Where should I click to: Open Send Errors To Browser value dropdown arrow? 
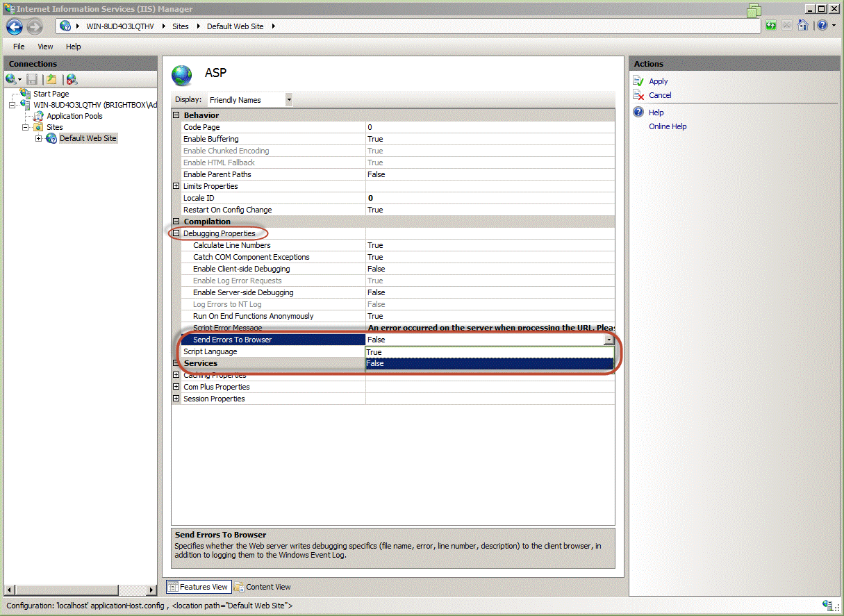[x=609, y=340]
